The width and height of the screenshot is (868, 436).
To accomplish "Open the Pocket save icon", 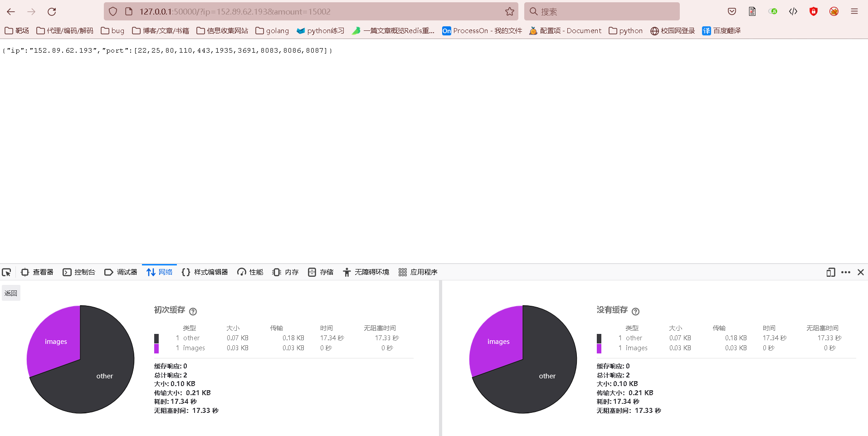I will click(731, 12).
